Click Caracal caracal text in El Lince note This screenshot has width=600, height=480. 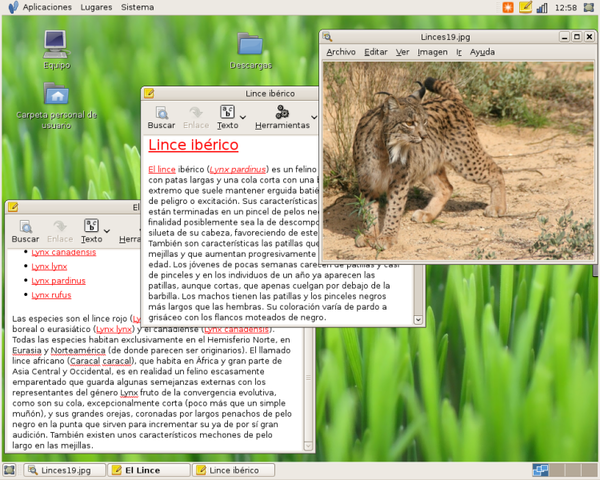(101, 361)
